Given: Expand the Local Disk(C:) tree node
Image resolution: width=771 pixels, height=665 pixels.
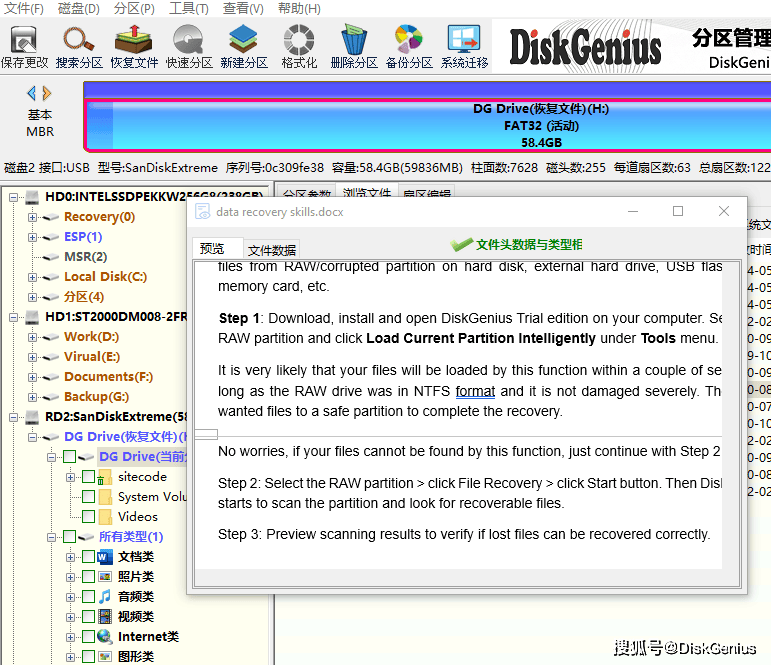Looking at the screenshot, I should pos(33,277).
